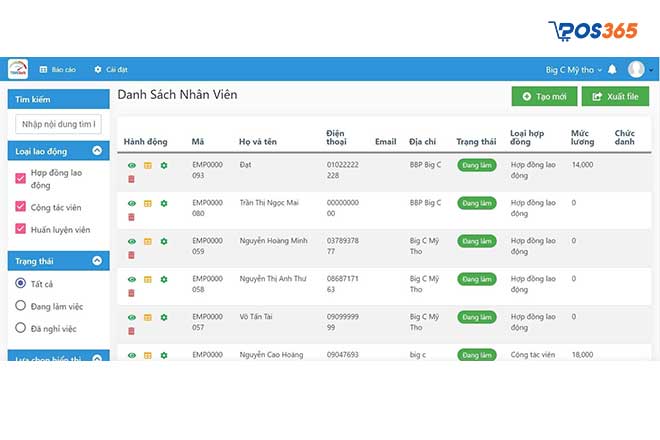View details of employee Đạt with eye icon
660x440 pixels.
[131, 165]
